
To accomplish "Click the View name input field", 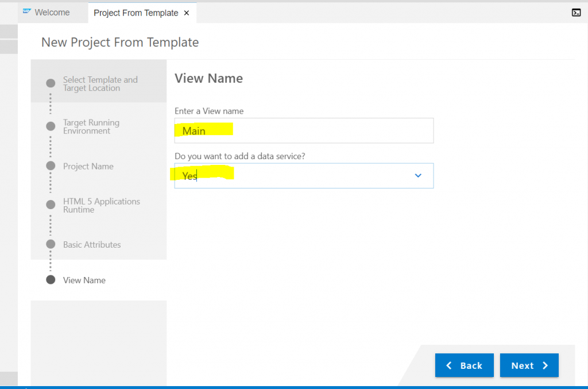I will coord(304,130).
